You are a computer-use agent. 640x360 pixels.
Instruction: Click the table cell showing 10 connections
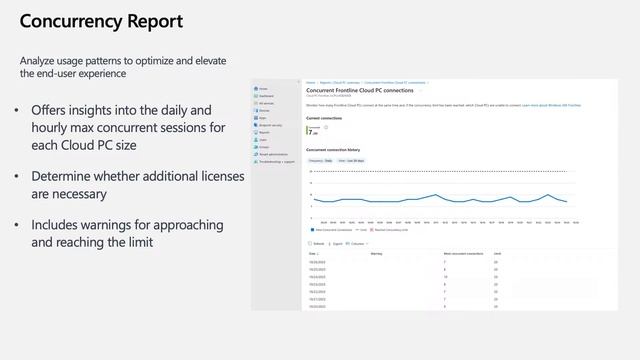446,277
